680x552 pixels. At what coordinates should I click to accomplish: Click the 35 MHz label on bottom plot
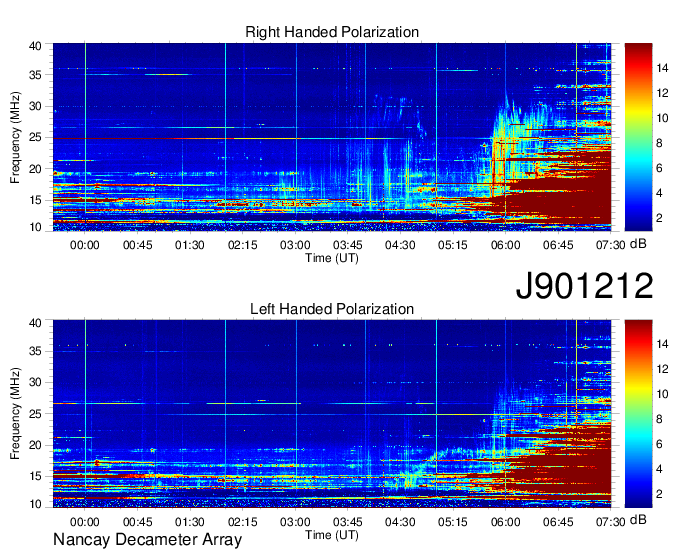click(35, 351)
